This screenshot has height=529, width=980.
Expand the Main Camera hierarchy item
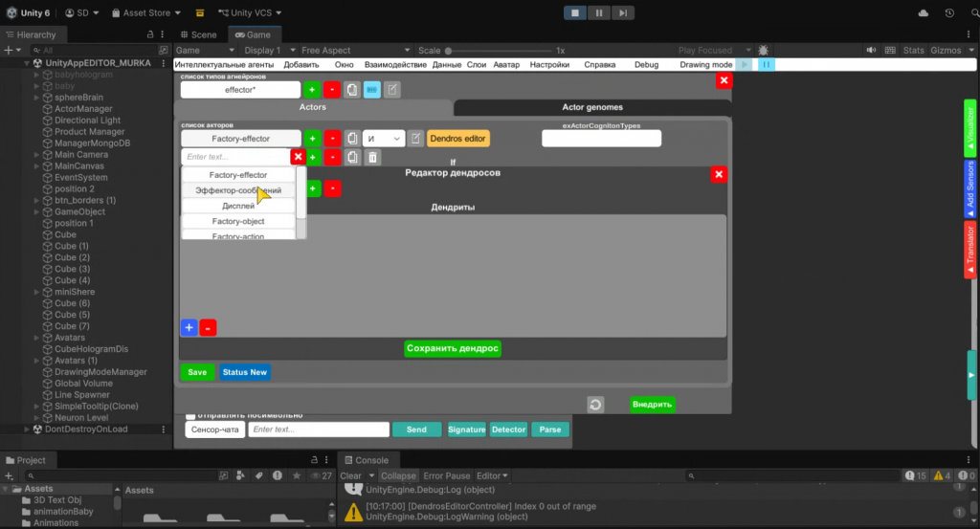pyautogui.click(x=35, y=155)
